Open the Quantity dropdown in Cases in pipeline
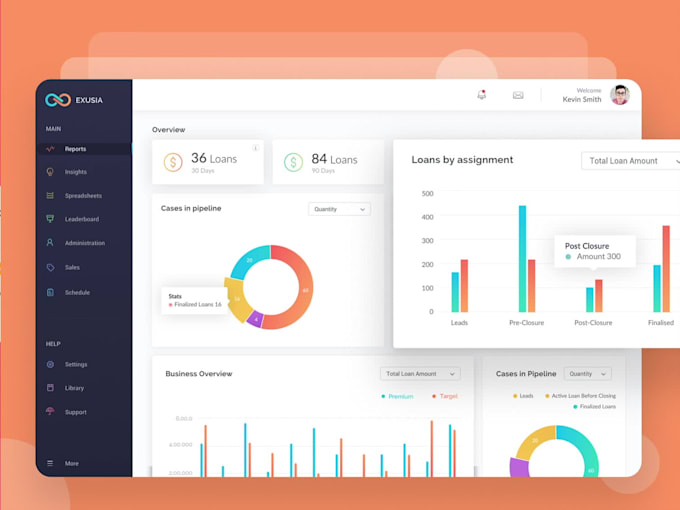This screenshot has height=510, width=680. 339,209
